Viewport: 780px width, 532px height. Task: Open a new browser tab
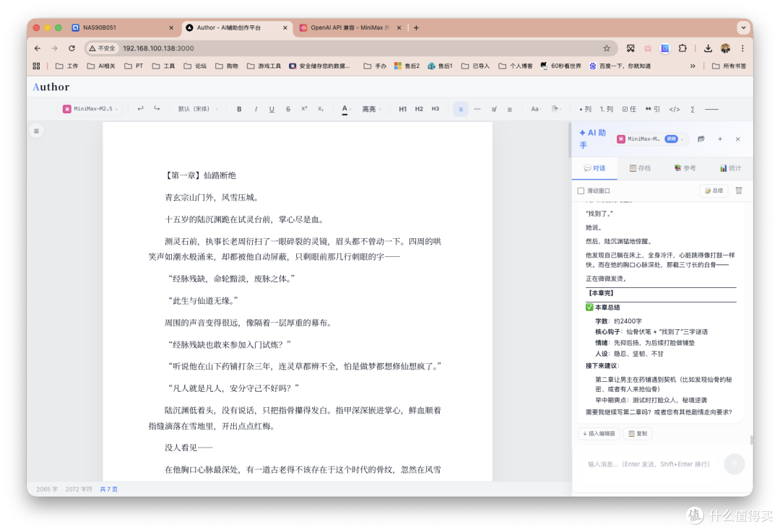click(417, 28)
